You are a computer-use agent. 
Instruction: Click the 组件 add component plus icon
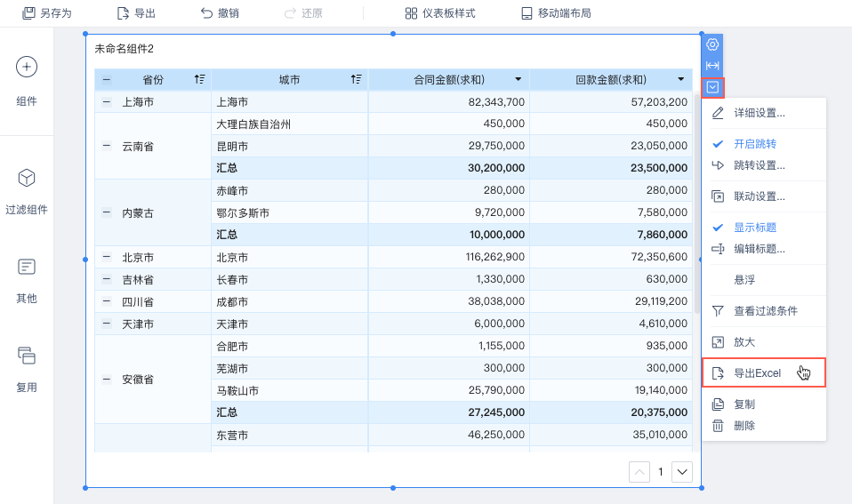[x=27, y=67]
